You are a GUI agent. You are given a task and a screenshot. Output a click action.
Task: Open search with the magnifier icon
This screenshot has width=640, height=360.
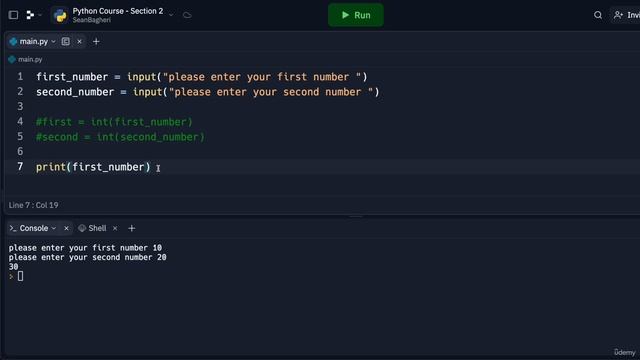point(598,15)
